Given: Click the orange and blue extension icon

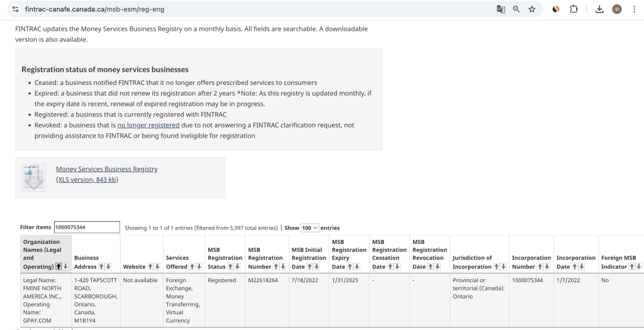Looking at the screenshot, I should pos(556,9).
